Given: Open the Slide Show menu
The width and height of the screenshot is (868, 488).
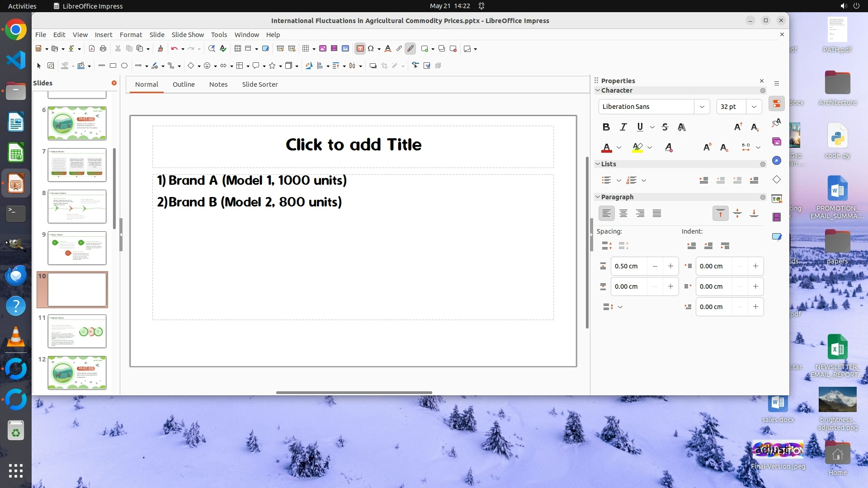Looking at the screenshot, I should [x=188, y=35].
